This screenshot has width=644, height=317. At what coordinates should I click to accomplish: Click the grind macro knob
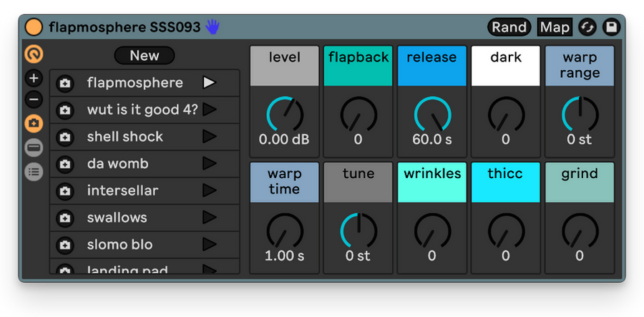click(580, 230)
